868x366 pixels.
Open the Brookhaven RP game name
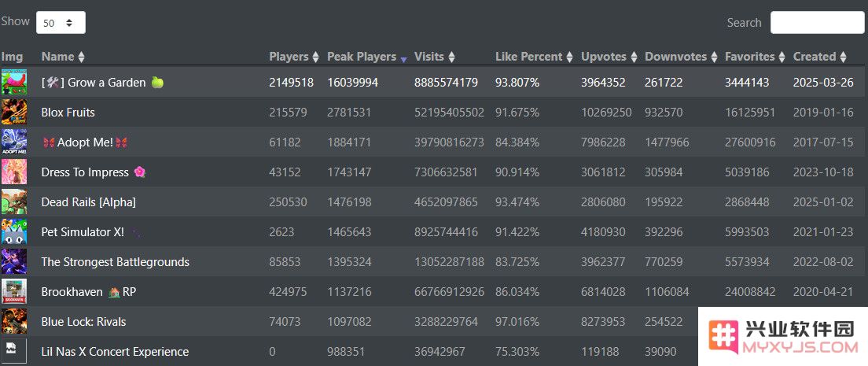(x=89, y=292)
